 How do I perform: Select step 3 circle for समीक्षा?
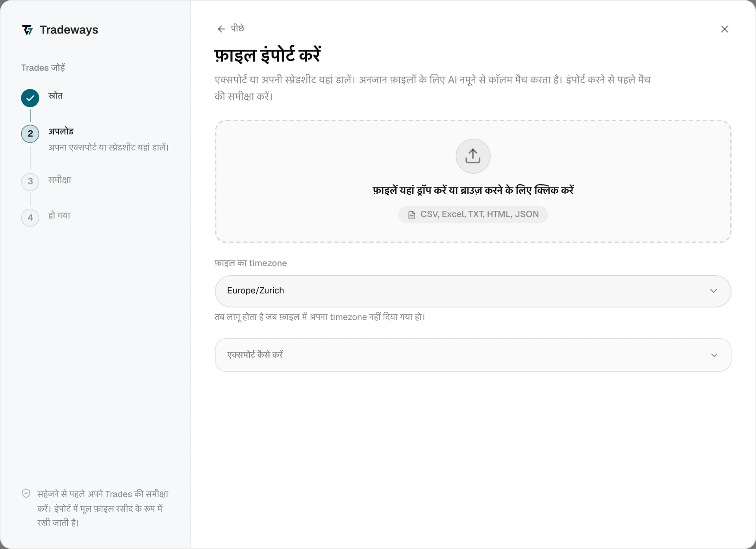[30, 182]
